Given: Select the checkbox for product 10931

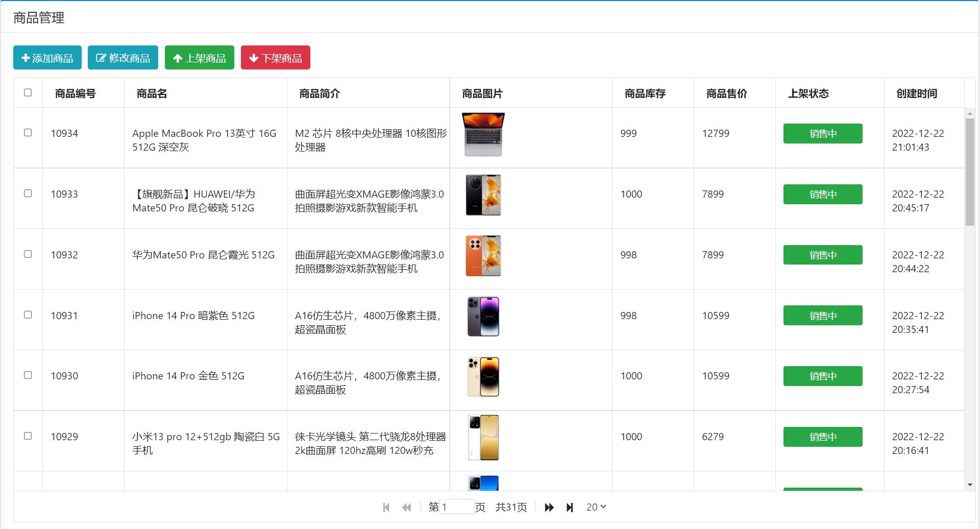Looking at the screenshot, I should point(28,315).
